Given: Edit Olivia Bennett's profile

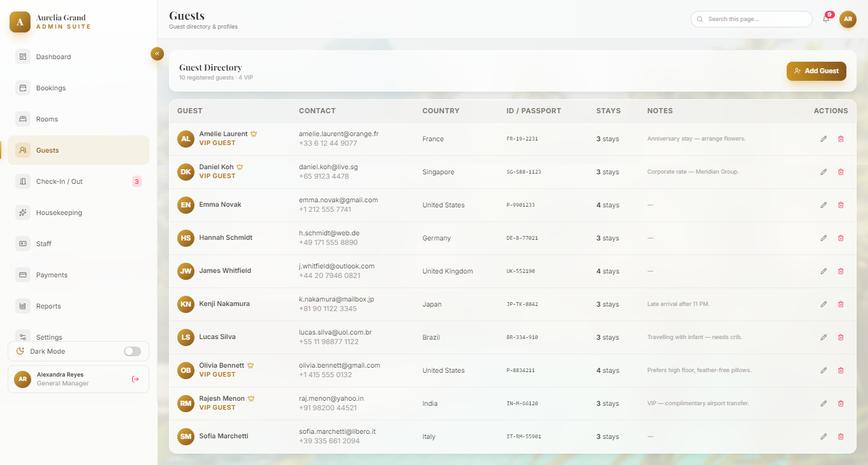Looking at the screenshot, I should point(824,370).
